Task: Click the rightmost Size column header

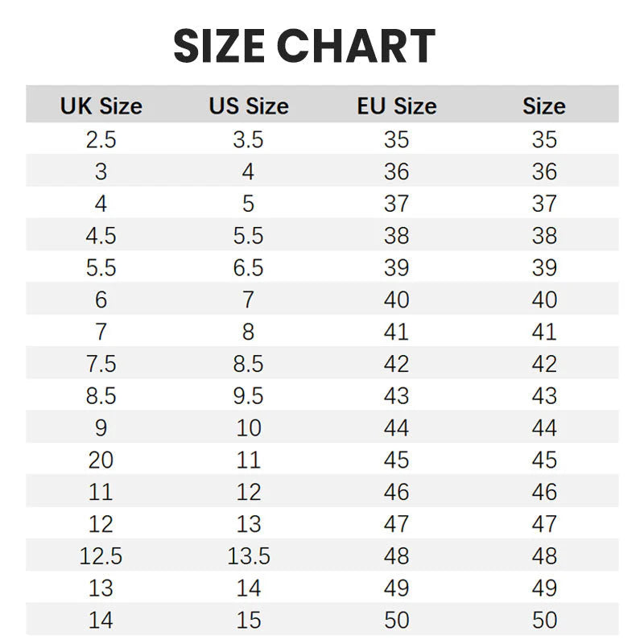Action: (x=544, y=106)
